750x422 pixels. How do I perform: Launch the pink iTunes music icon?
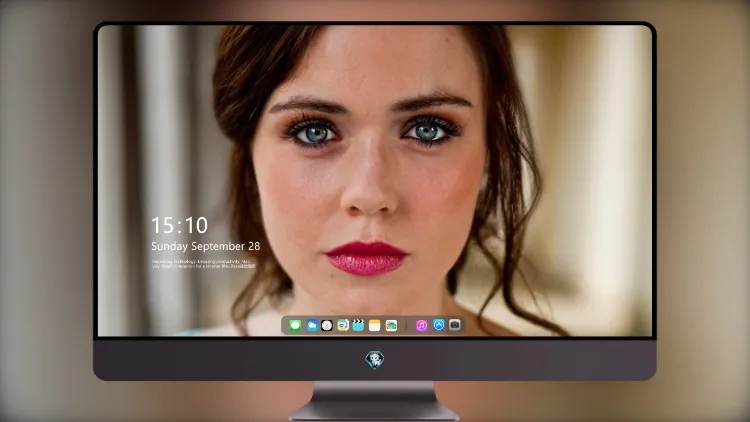pos(421,325)
